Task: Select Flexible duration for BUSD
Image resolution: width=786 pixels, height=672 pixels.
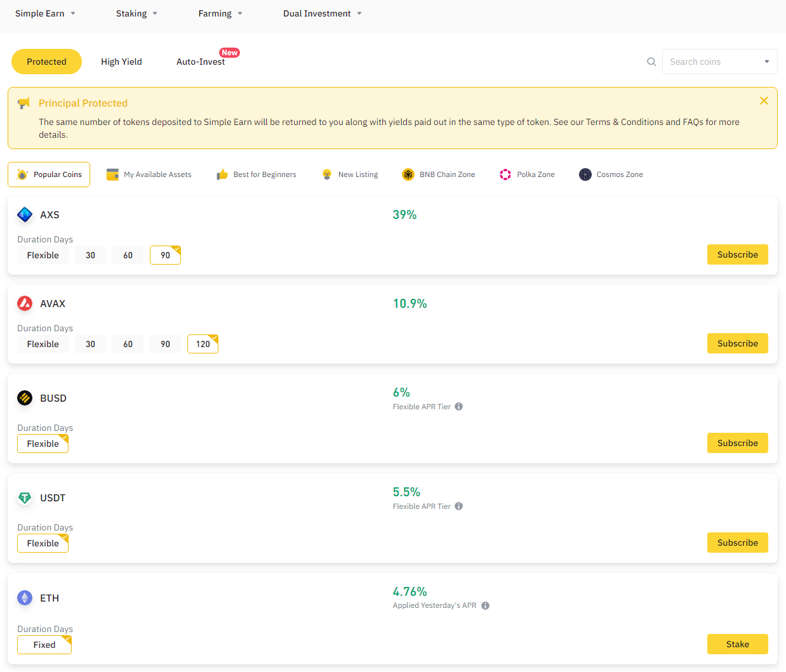Action: [43, 444]
